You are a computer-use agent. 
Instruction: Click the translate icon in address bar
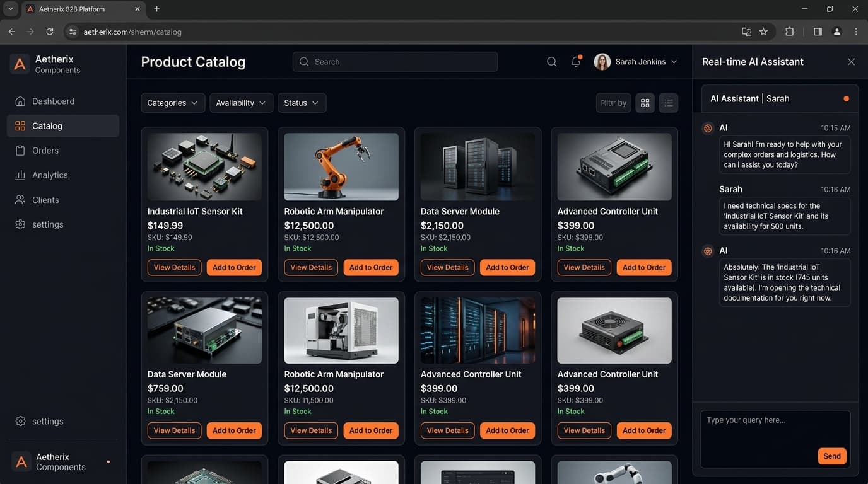click(x=746, y=32)
